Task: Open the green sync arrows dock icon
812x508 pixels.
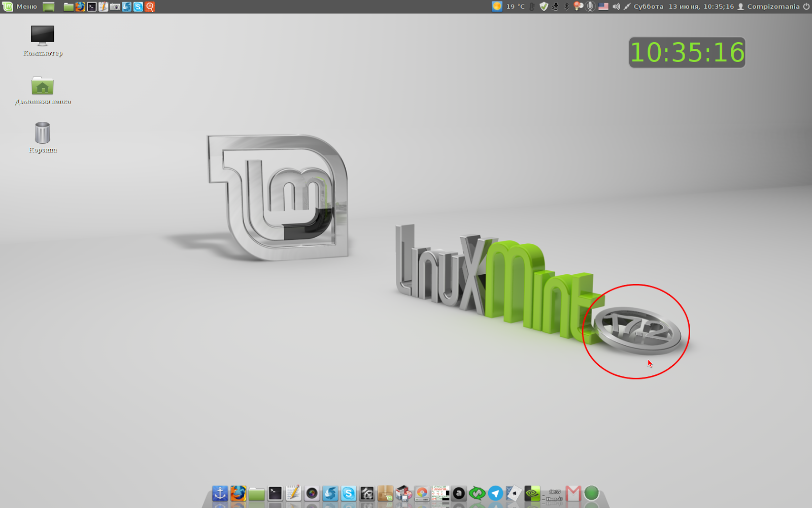Action: [477, 493]
